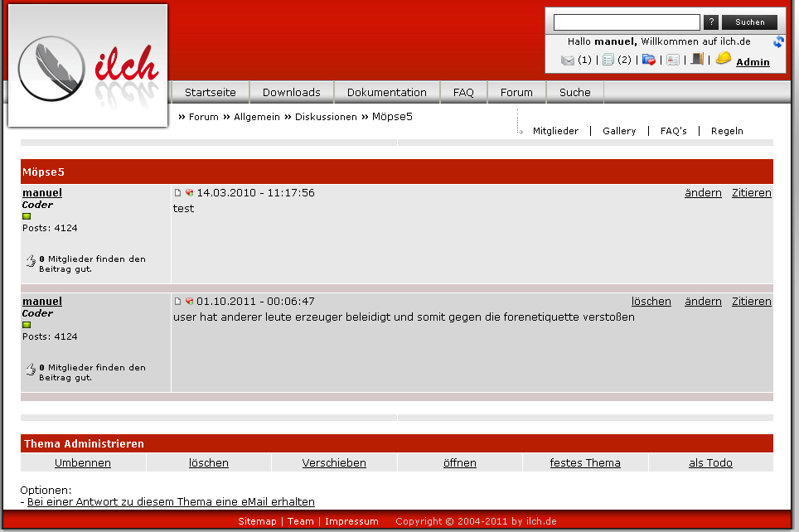The width and height of the screenshot is (799, 532).
Task: Click green status square under first manuel
Action: 27,216
